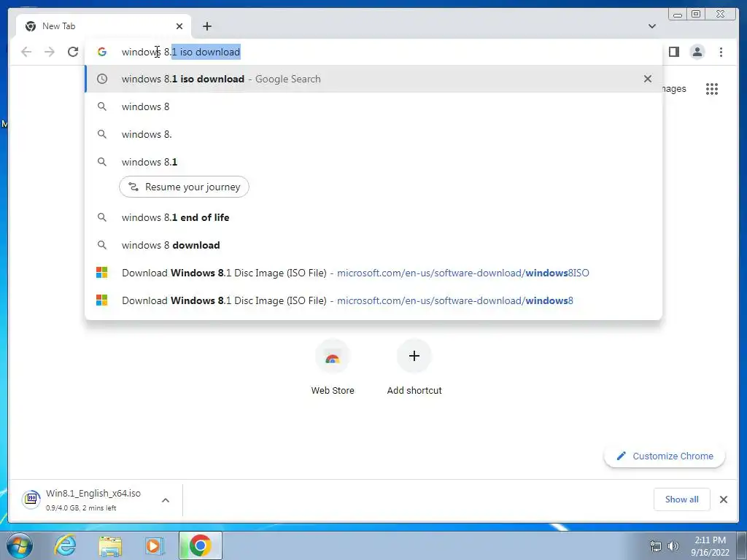Click the Google G icon in omnibox
The height and width of the screenshot is (560, 747).
click(x=102, y=52)
